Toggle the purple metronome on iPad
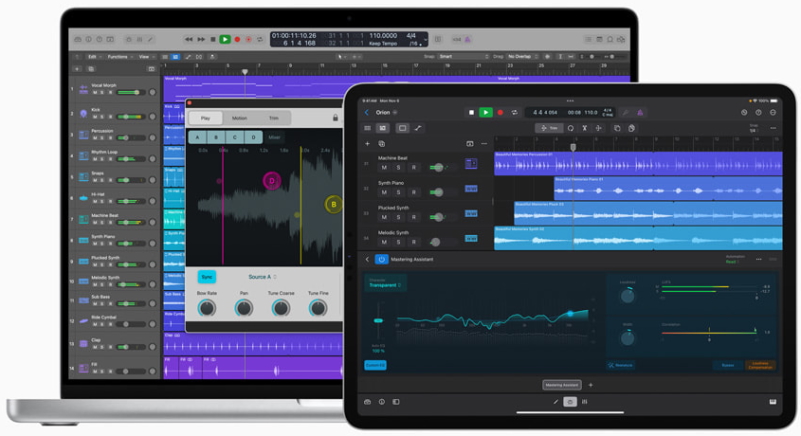This screenshot has width=801, height=436. coord(640,112)
